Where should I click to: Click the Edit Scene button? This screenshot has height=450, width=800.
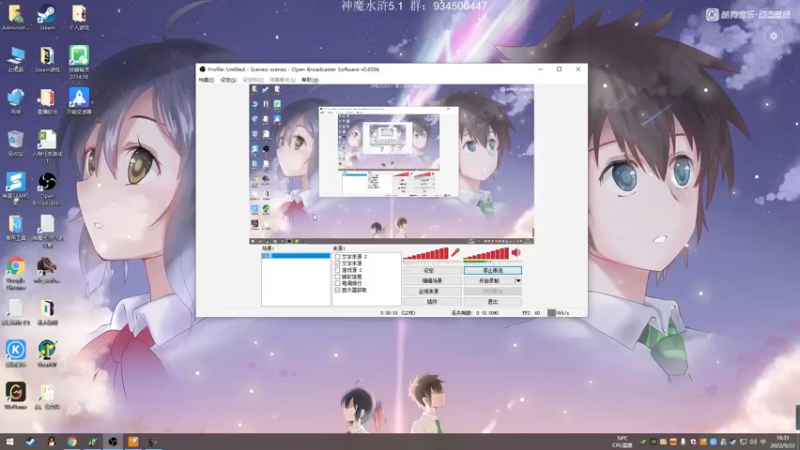(432, 281)
